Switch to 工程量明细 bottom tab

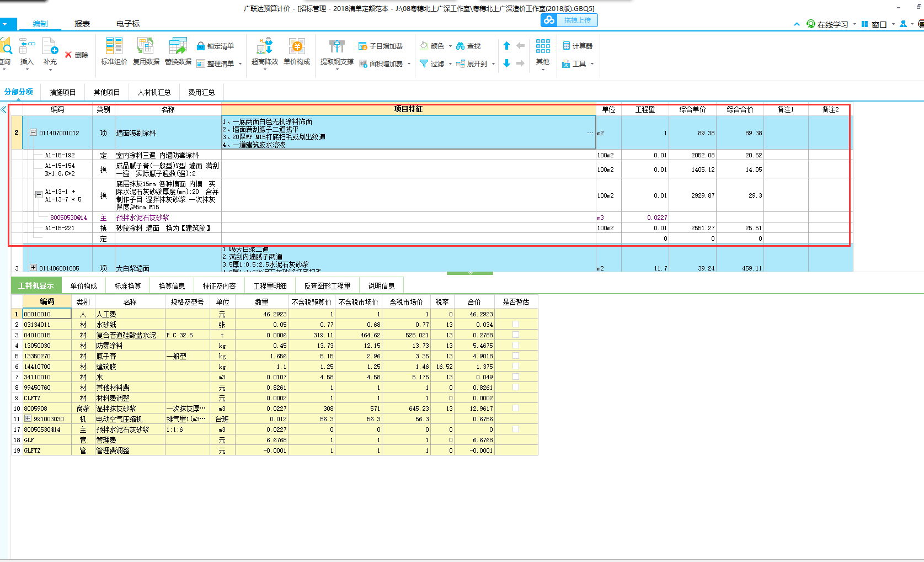270,285
